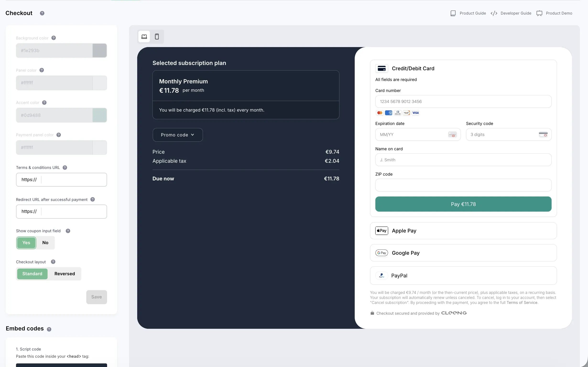Select the Reversed checkout layout
Screen dimensions: 588x367
(65, 274)
